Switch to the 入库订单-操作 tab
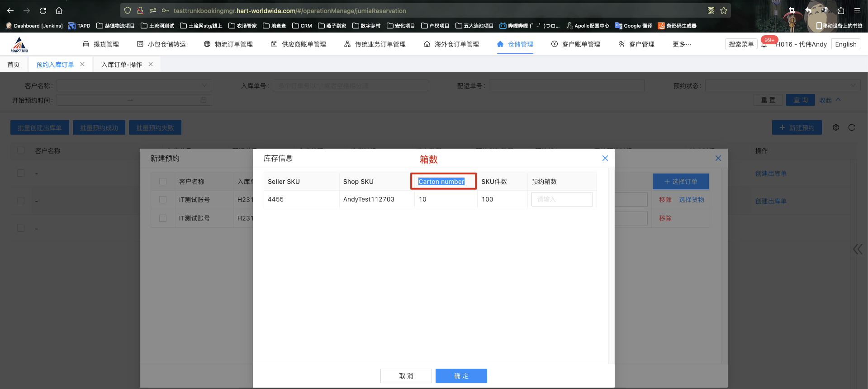 click(x=122, y=65)
